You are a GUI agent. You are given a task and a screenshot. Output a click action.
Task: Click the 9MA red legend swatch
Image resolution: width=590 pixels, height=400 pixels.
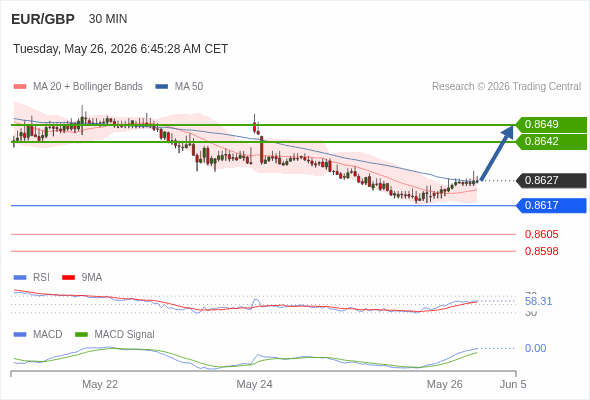tap(68, 278)
